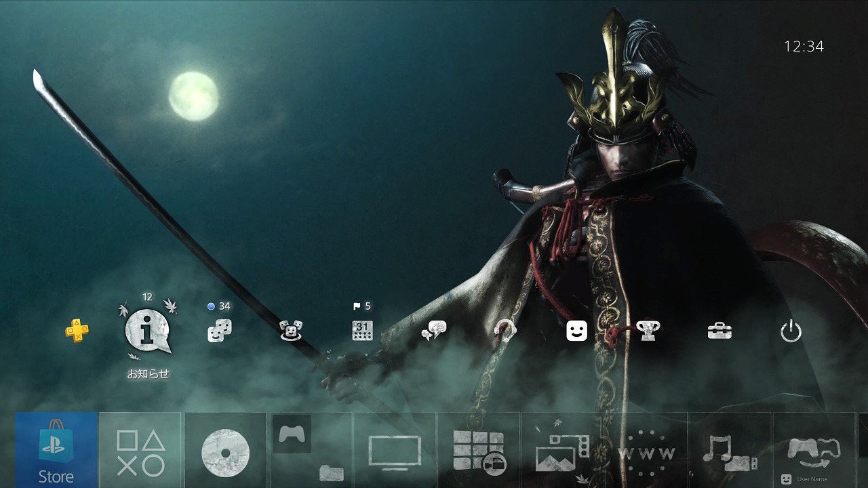This screenshot has height=488, width=868.
Task: Open the Events calendar icon
Action: (362, 331)
